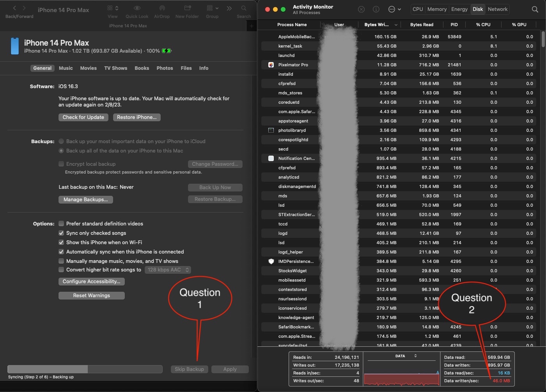Open AirDrop from Finder toolbar

coord(162,8)
